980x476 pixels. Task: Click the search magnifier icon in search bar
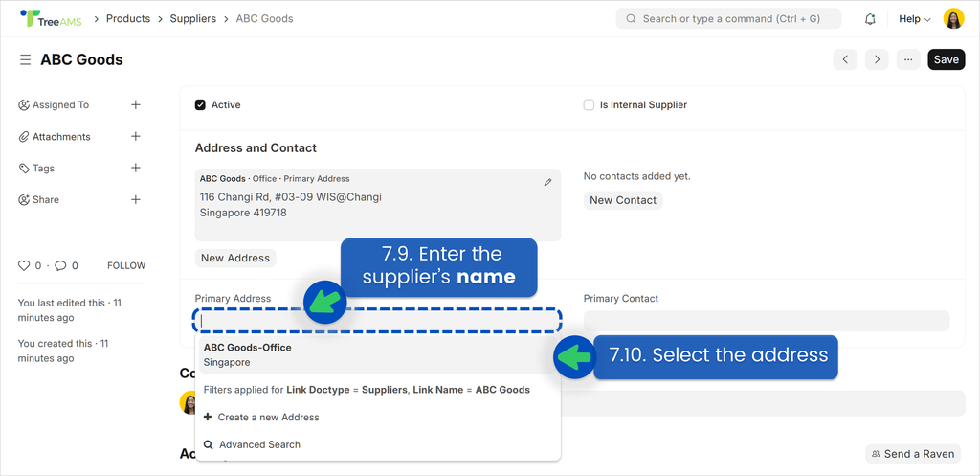click(x=632, y=19)
